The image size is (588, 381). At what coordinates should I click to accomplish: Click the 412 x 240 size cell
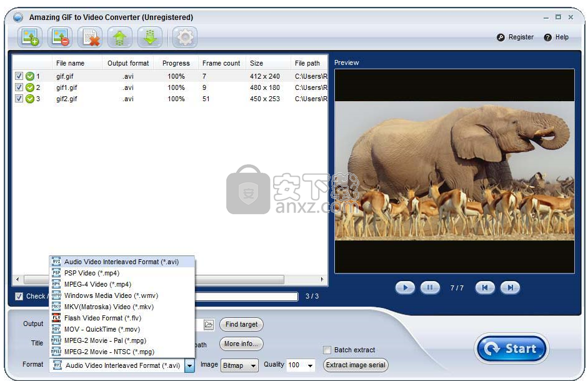[x=265, y=76]
